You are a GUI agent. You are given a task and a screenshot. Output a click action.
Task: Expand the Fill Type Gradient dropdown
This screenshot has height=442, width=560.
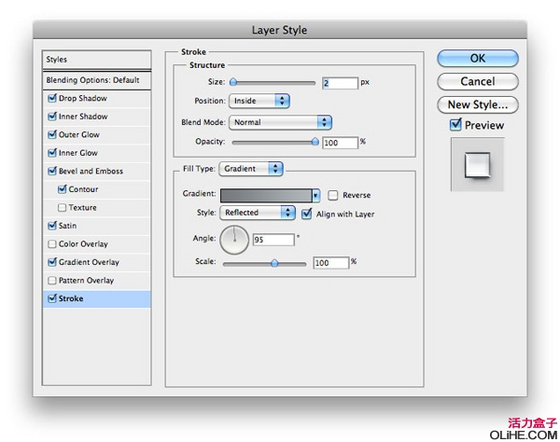pyautogui.click(x=251, y=169)
